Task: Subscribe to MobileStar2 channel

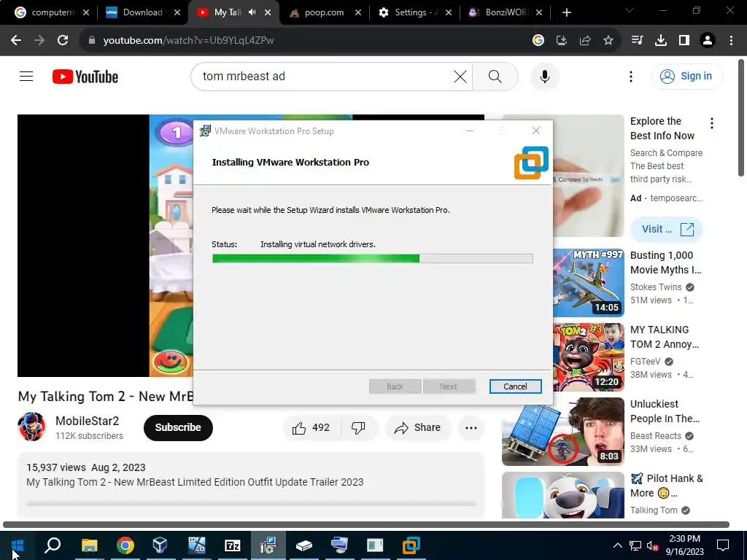Action: [178, 427]
